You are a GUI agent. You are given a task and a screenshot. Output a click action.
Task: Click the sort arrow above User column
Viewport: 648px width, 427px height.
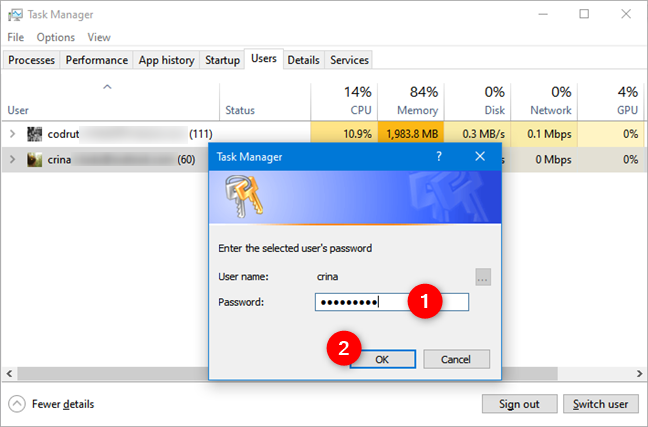107,87
